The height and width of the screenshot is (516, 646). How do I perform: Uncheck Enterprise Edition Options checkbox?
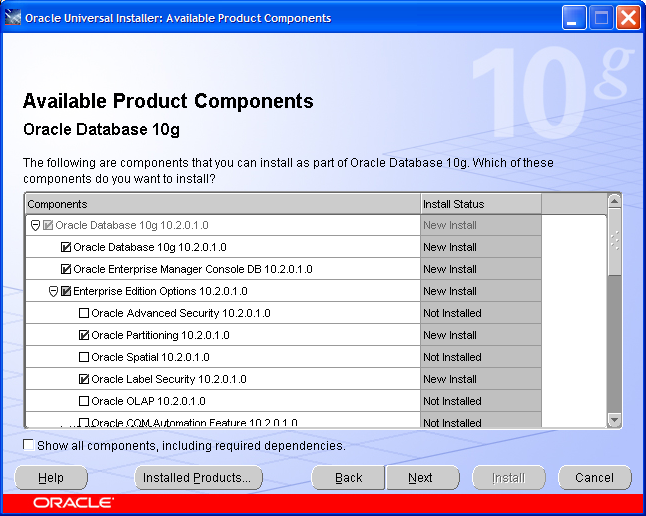pos(66,291)
